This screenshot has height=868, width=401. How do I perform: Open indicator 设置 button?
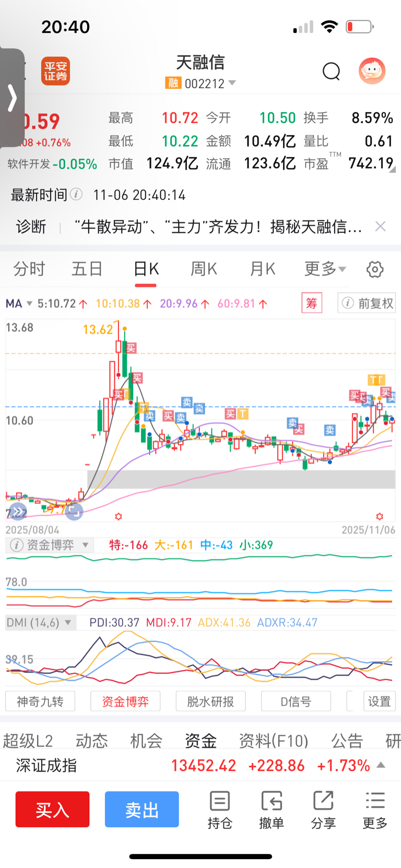(380, 701)
